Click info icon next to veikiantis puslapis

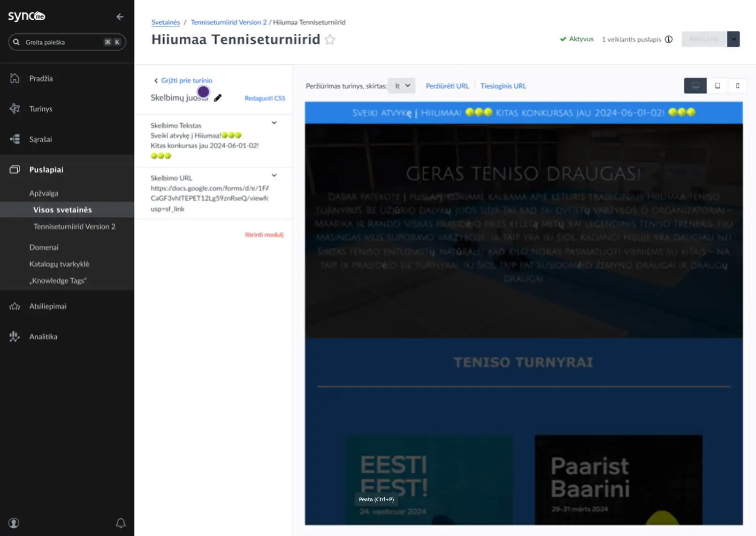click(x=669, y=39)
